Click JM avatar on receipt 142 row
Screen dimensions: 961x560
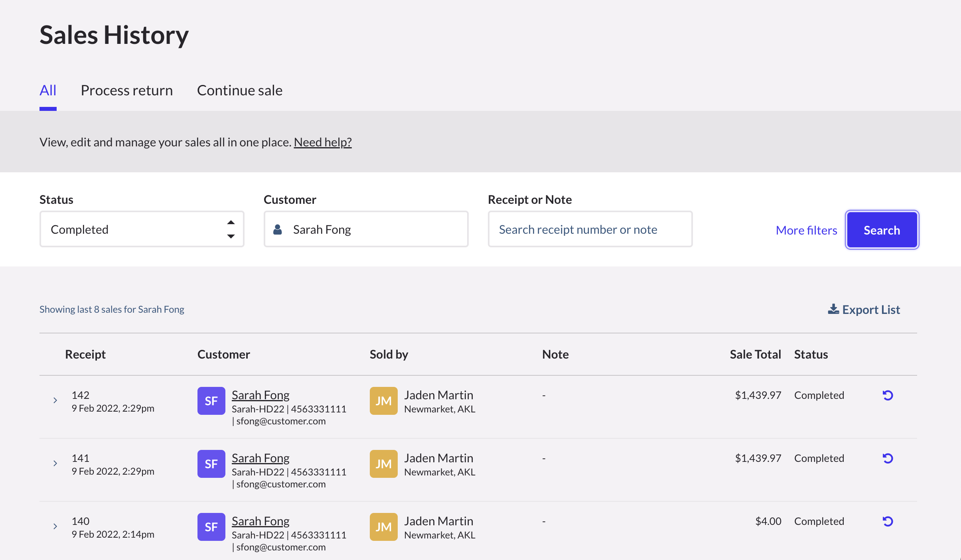pos(384,401)
